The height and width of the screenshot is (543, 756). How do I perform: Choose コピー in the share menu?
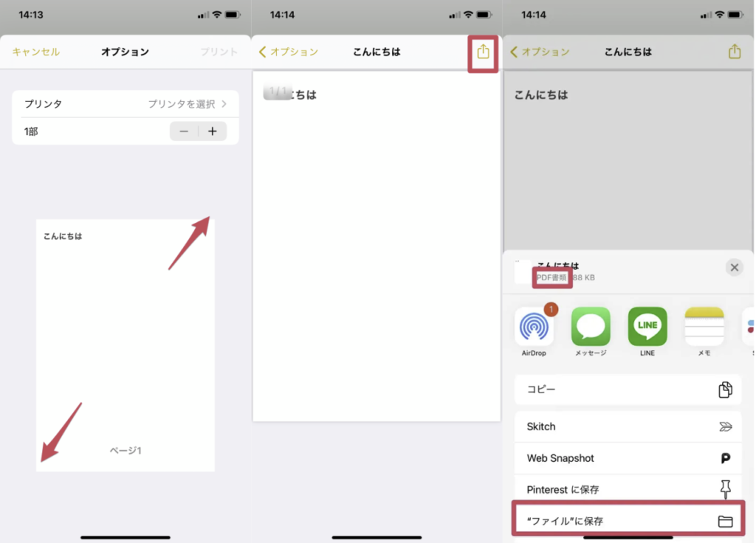628,390
